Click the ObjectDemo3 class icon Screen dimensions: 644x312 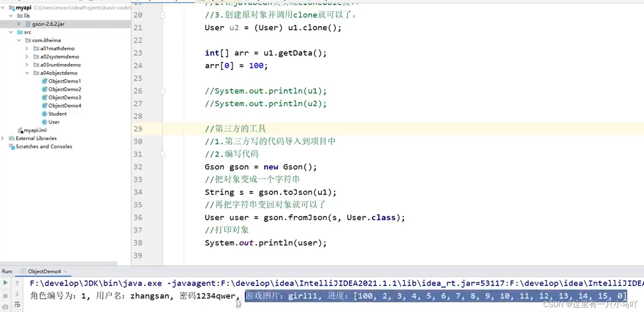(44, 97)
